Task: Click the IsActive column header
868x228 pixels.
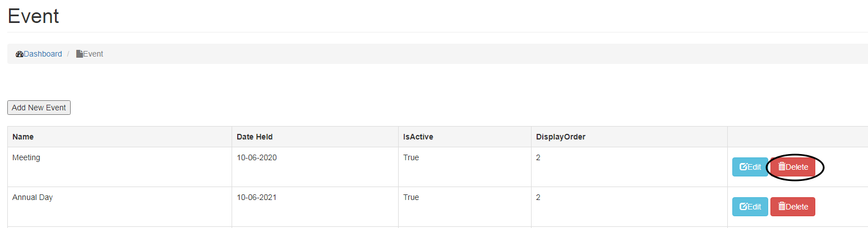Action: tap(418, 137)
